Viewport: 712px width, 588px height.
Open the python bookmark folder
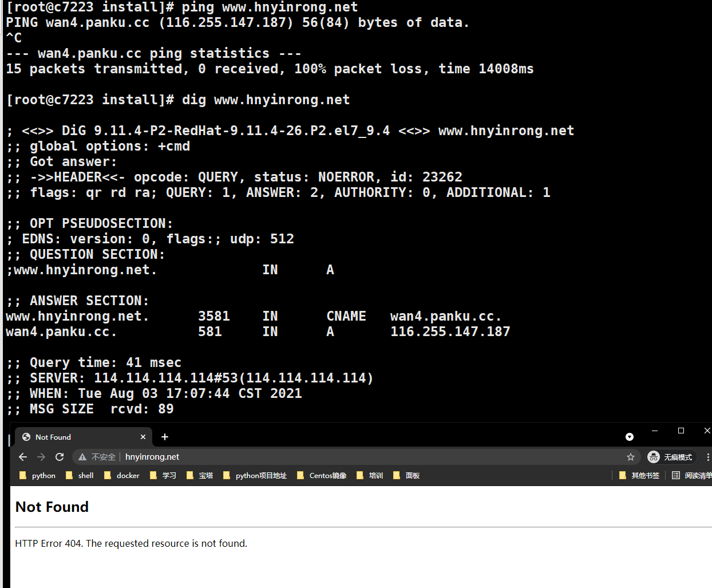[x=38, y=475]
